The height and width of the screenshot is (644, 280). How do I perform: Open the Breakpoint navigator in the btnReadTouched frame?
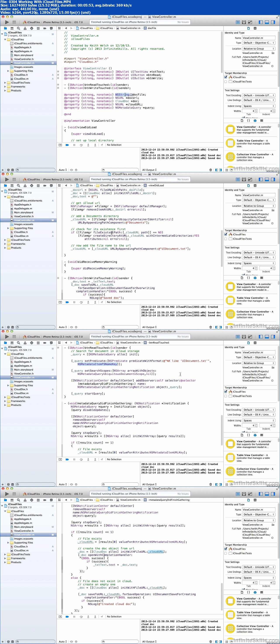[45, 343]
